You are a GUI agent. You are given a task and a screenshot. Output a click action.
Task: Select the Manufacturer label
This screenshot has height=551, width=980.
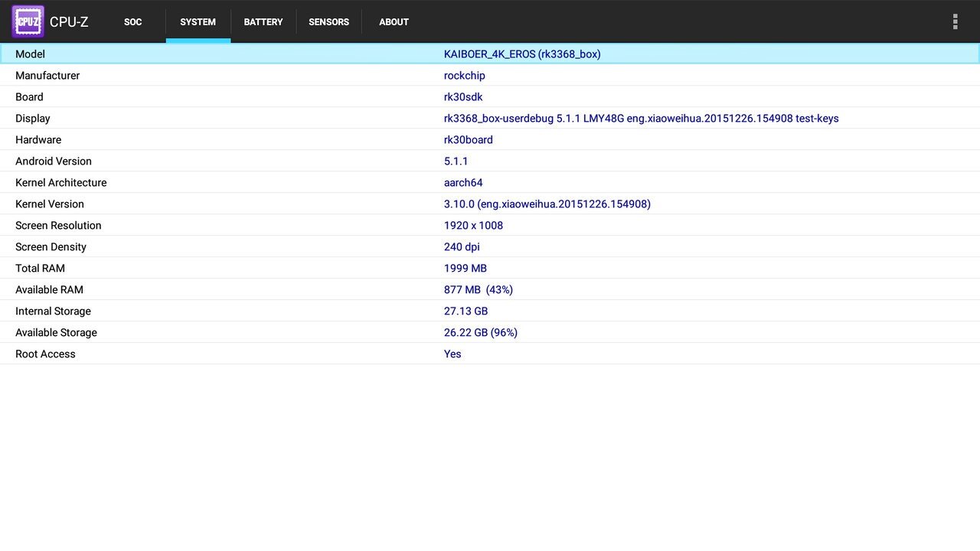tap(47, 76)
